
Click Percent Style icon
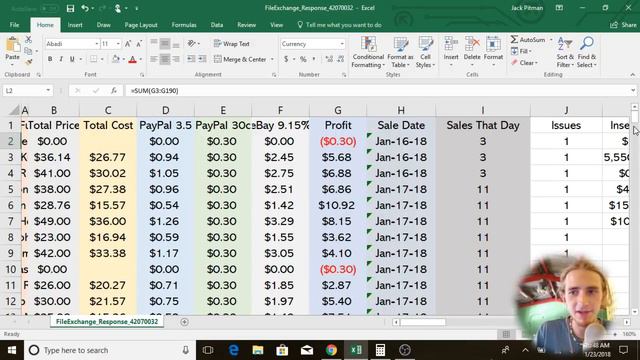(303, 60)
